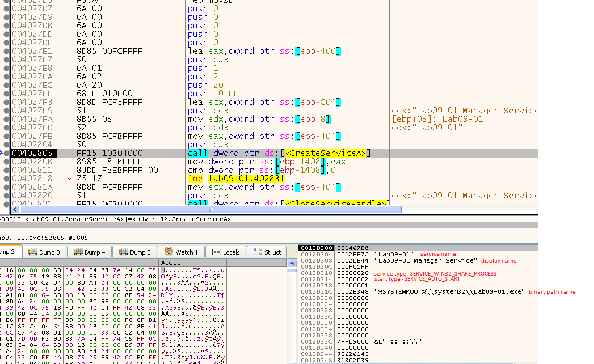Select highlighted stack address 0012D300
The image size is (594, 364).
tap(316, 248)
